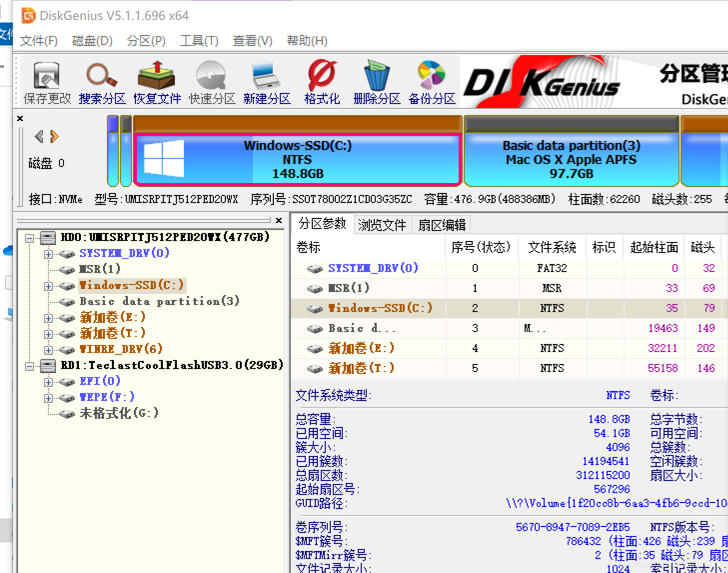Click SYSTEM_DRV(0) row in partition table

click(x=509, y=268)
